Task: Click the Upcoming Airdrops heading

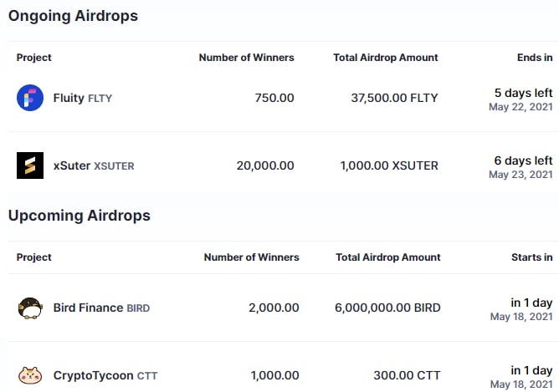Action: pos(79,216)
